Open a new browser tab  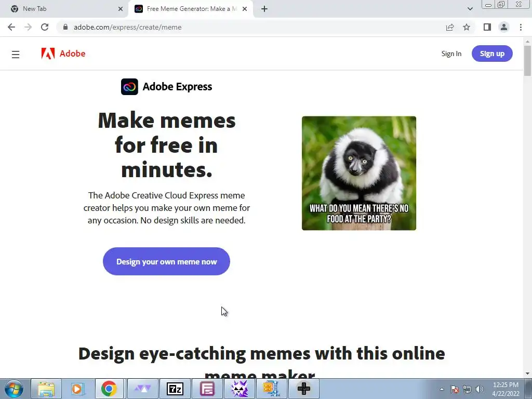point(264,9)
